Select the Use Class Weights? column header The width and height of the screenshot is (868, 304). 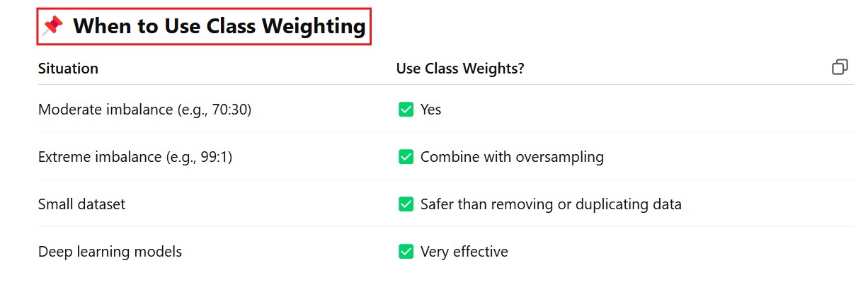coord(459,69)
